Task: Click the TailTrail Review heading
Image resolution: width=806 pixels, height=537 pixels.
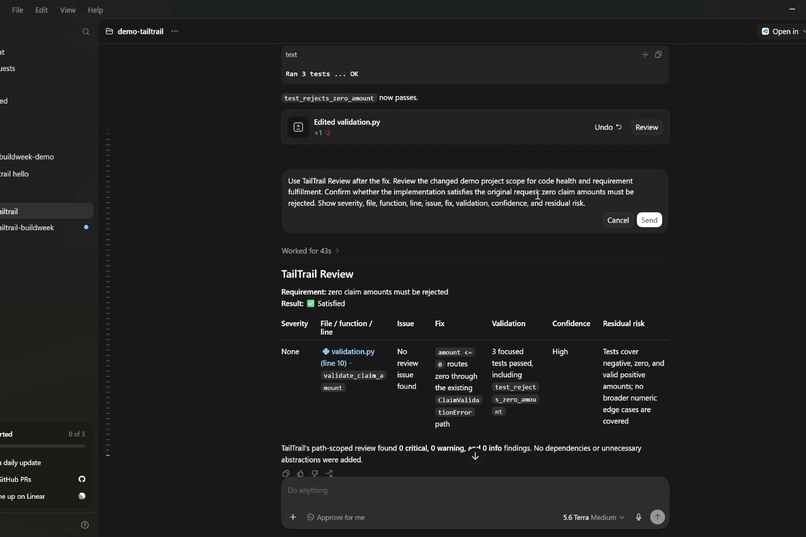Action: point(317,274)
